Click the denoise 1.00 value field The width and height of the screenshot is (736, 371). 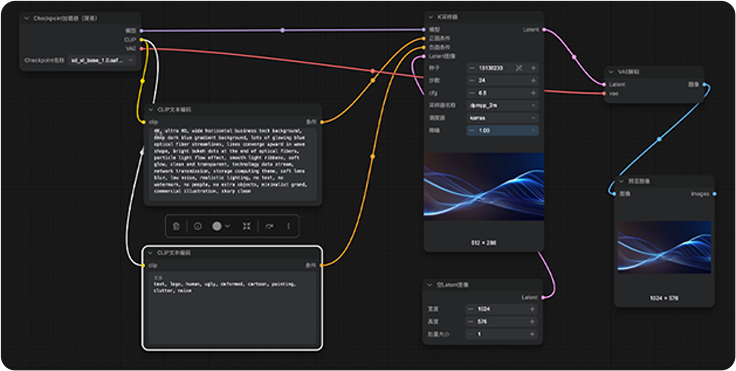click(x=503, y=131)
